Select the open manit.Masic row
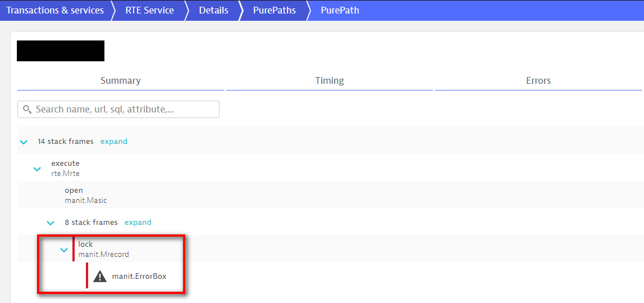644x303 pixels. (85, 196)
